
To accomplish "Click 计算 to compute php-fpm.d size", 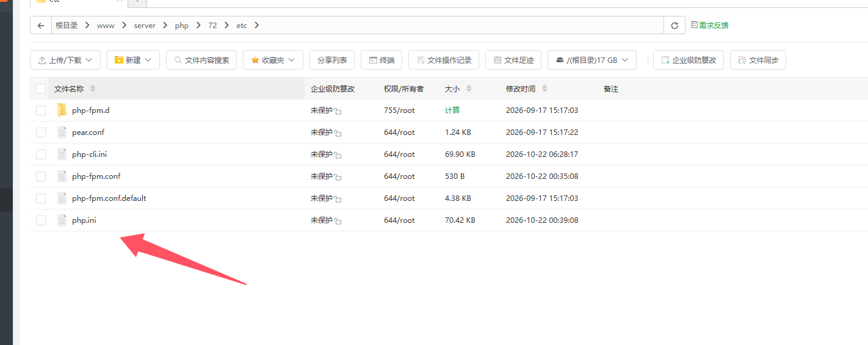I will coord(452,111).
